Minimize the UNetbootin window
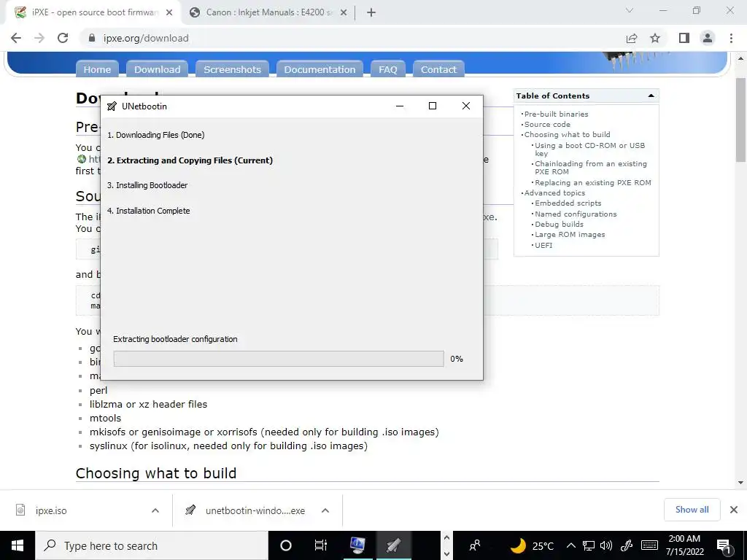Image resolution: width=747 pixels, height=560 pixels. pos(400,106)
